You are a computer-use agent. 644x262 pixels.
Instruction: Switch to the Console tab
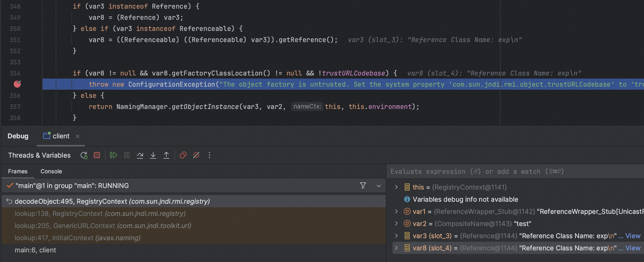[51, 171]
